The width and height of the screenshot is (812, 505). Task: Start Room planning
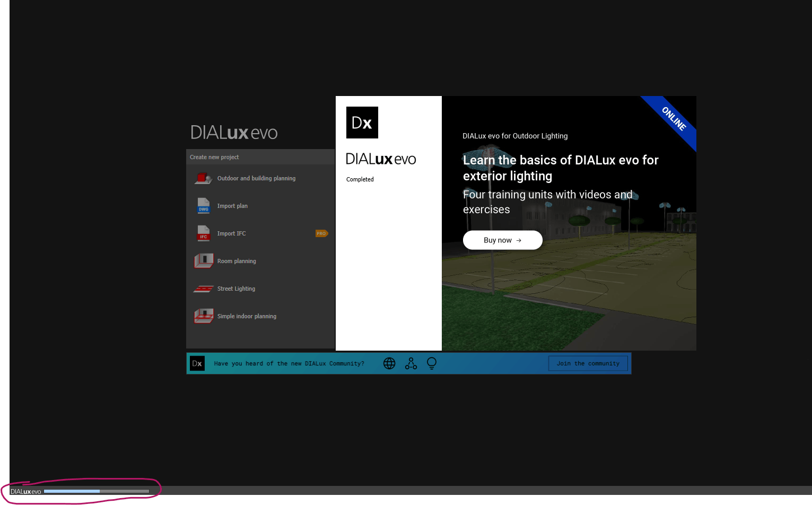(237, 260)
